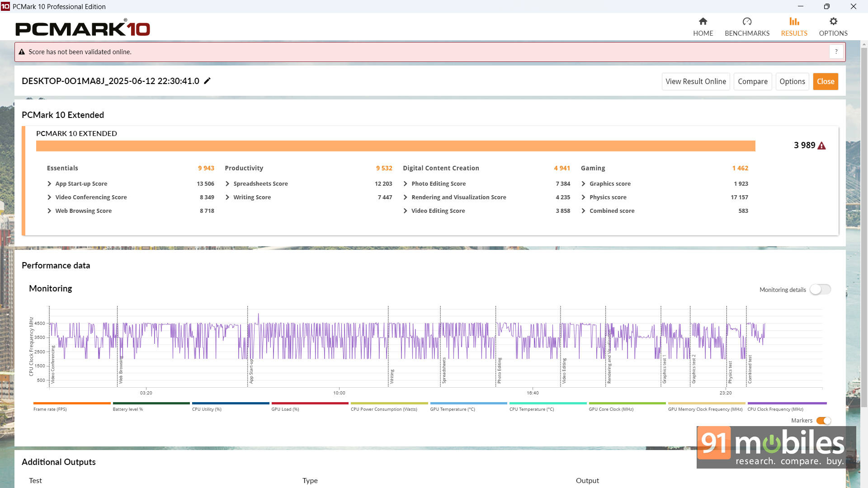868x488 pixels.
Task: Click the App Start-up marker in chart
Action: pos(251,371)
